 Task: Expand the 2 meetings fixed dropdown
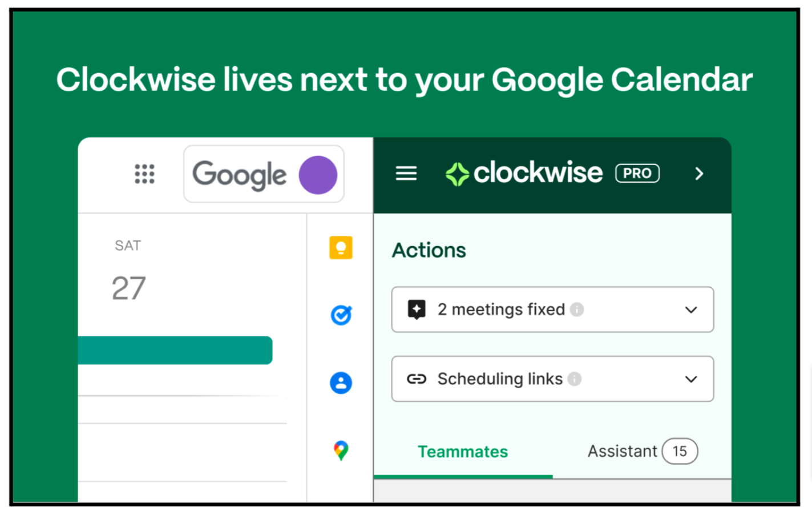pos(690,310)
